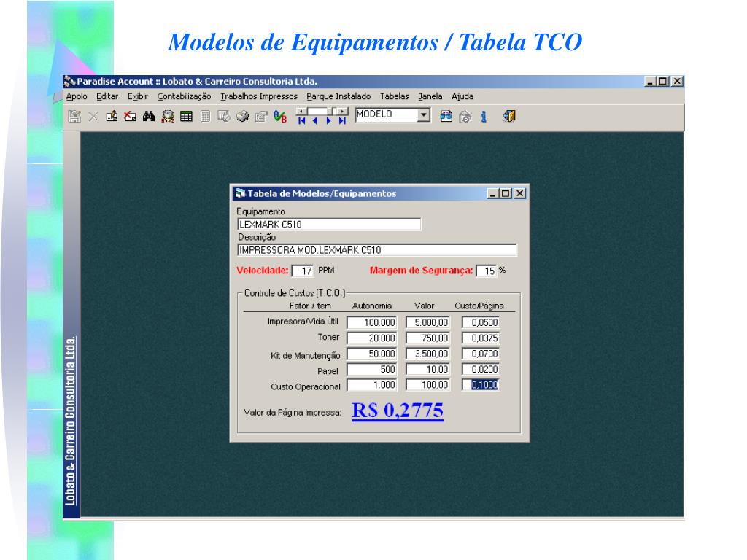Go to last record arrow
Image resolution: width=747 pixels, height=560 pixels.
(342, 121)
